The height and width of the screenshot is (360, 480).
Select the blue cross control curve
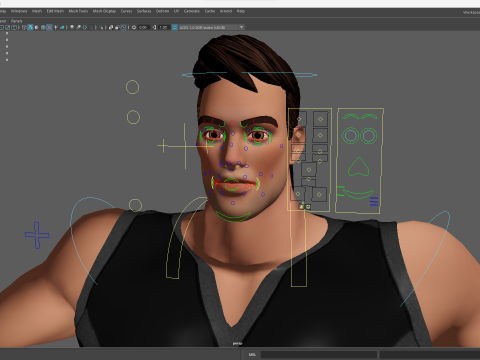tap(37, 235)
